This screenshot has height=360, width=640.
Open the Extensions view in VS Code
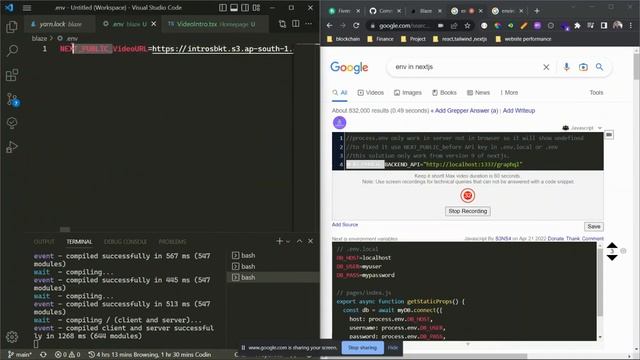(x=12, y=75)
